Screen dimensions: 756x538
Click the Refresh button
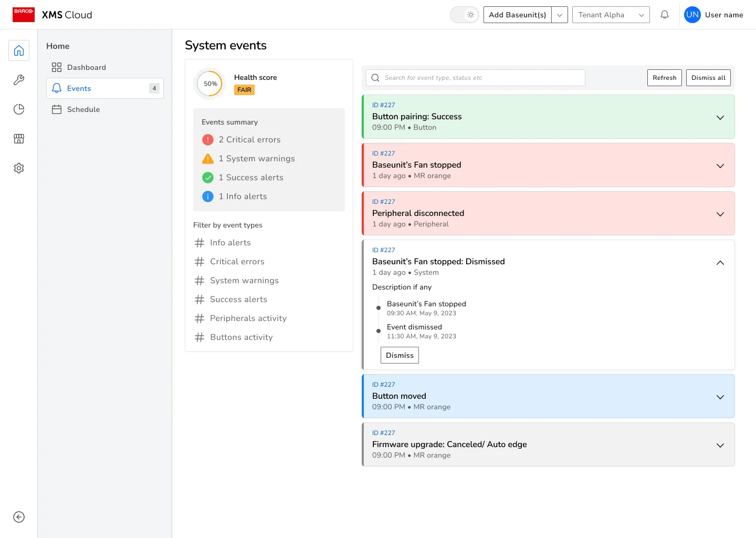(664, 78)
